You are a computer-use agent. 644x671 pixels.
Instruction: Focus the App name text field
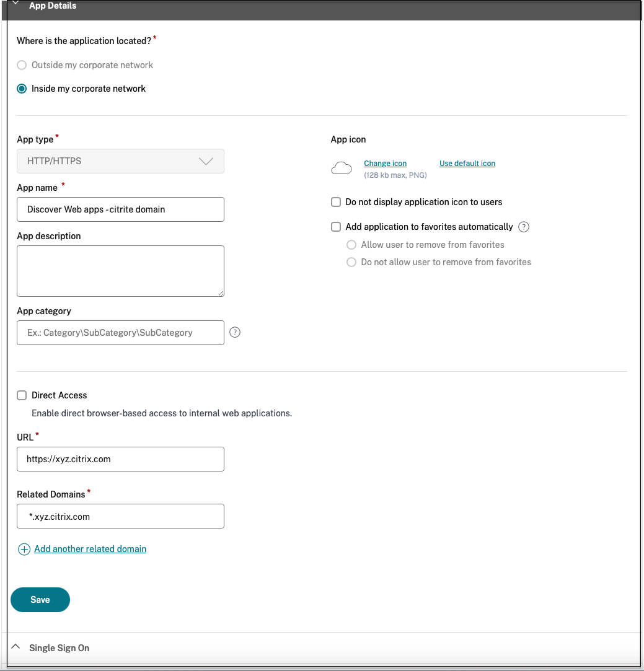(120, 209)
